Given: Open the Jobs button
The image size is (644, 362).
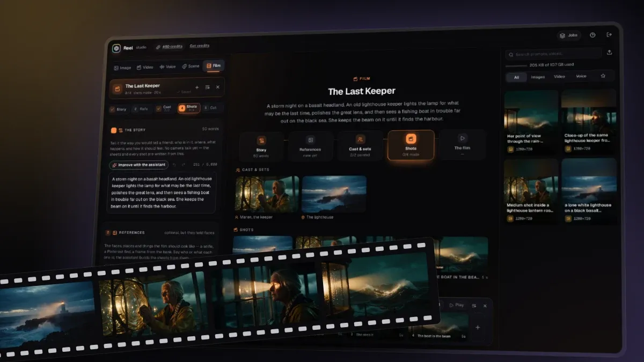Looking at the screenshot, I should coord(569,35).
